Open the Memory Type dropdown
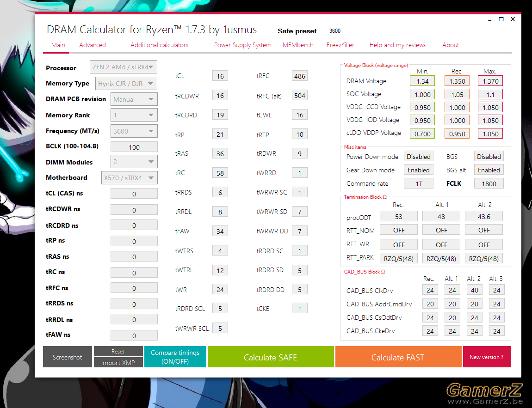This screenshot has width=532, height=408. point(126,83)
